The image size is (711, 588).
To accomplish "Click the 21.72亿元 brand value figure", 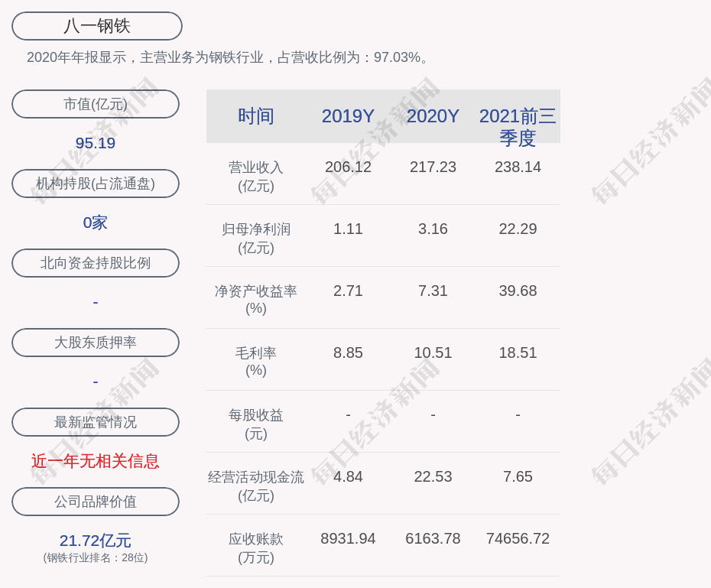I will tap(96, 541).
